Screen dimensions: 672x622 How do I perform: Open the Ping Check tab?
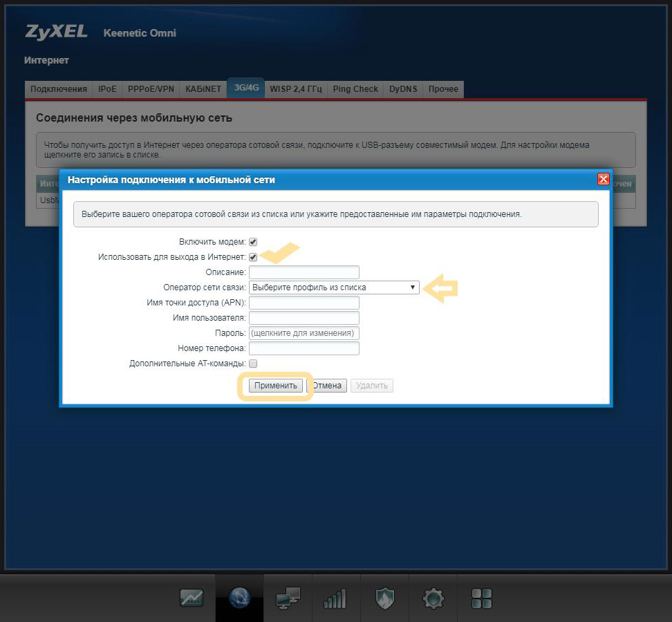(x=355, y=89)
